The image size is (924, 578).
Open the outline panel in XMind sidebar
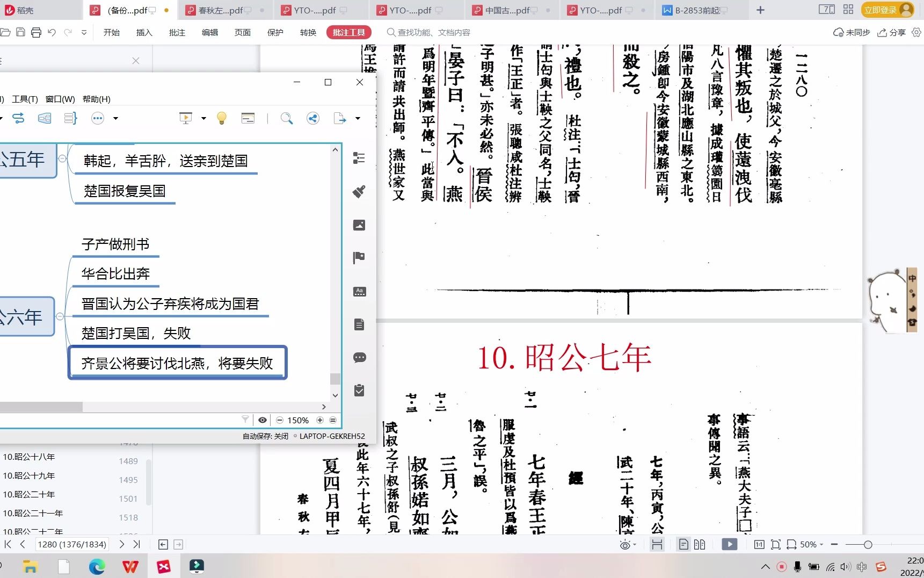(x=359, y=158)
